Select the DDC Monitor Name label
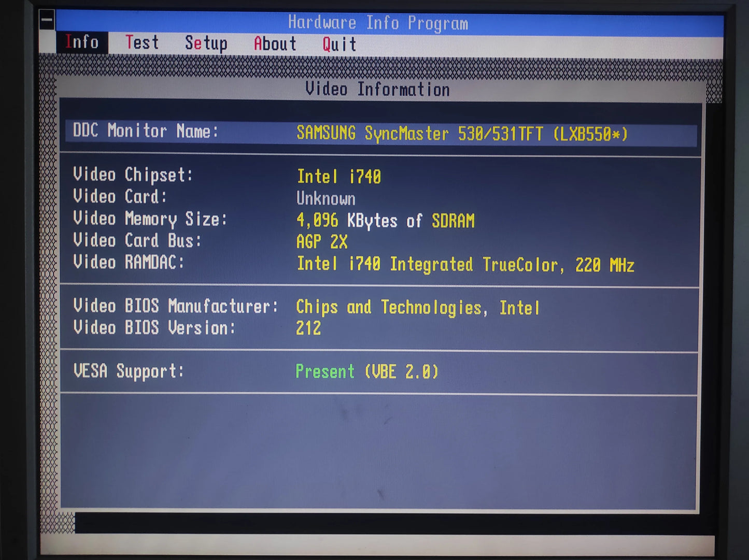Screen dimensions: 749x560 146,131
